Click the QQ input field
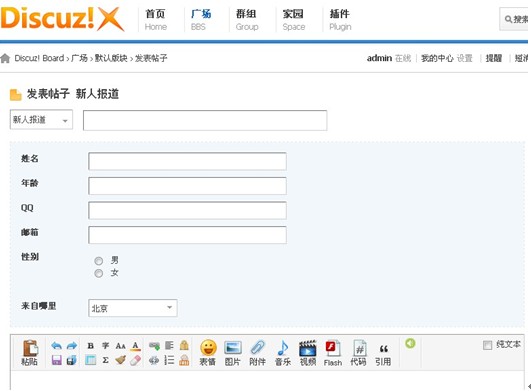This screenshot has height=391, width=531. pos(187,210)
